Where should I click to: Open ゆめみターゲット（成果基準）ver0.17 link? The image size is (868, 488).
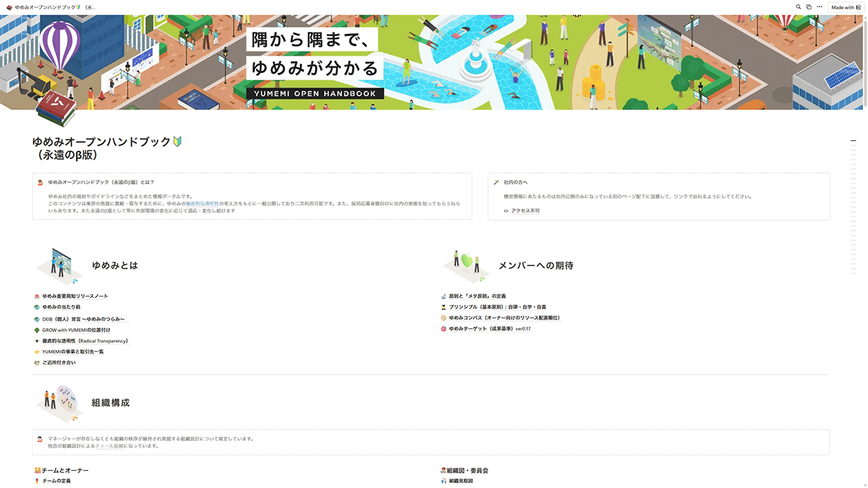point(490,329)
